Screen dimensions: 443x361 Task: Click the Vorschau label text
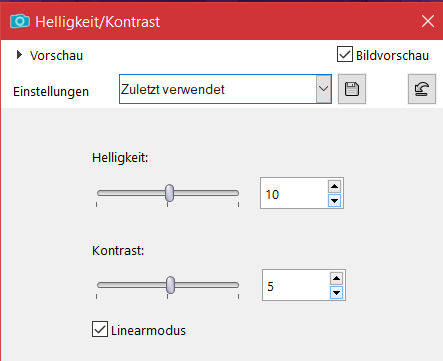[56, 56]
